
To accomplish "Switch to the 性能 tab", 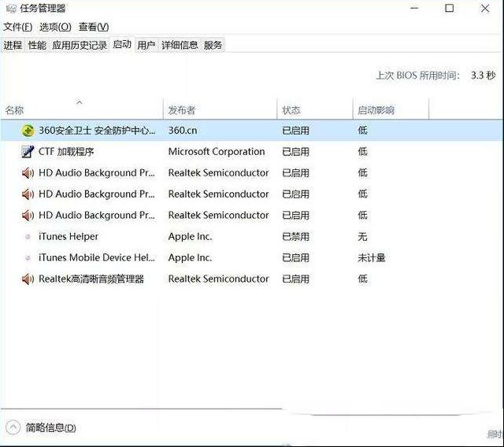I will click(37, 45).
